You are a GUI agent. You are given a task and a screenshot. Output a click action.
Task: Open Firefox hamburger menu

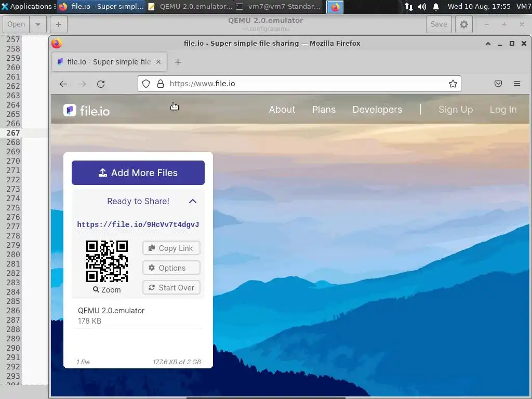coord(517,84)
